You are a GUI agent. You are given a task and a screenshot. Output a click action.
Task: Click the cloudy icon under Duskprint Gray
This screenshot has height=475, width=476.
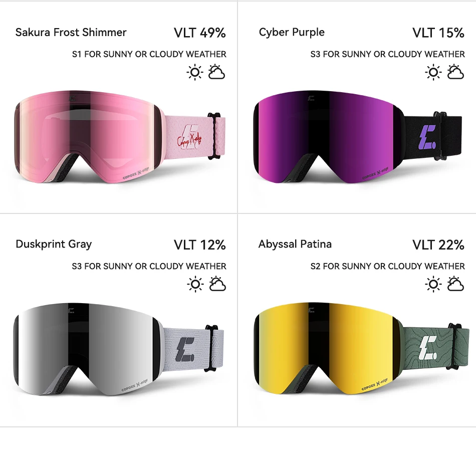pos(217,284)
